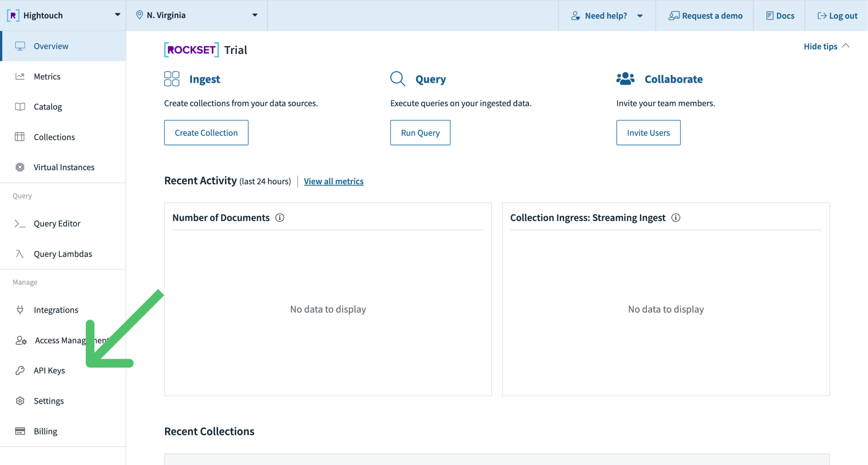Open Query Lambdas in the sidebar
This screenshot has width=868, height=465.
click(x=64, y=254)
